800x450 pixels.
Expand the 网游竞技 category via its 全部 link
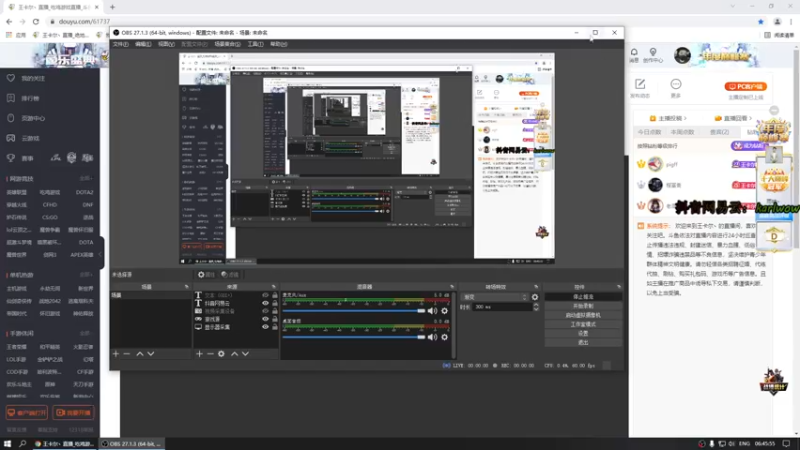[x=86, y=179]
